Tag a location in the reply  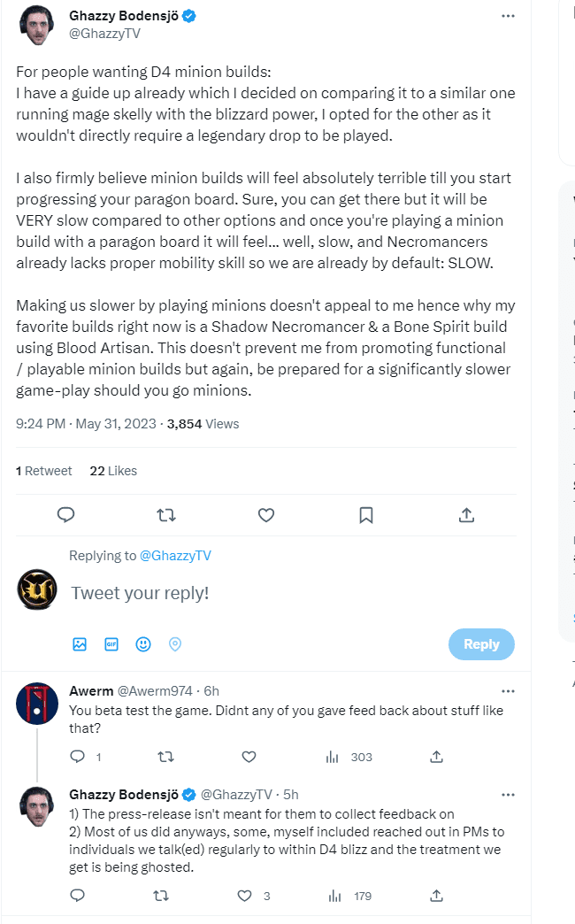175,644
